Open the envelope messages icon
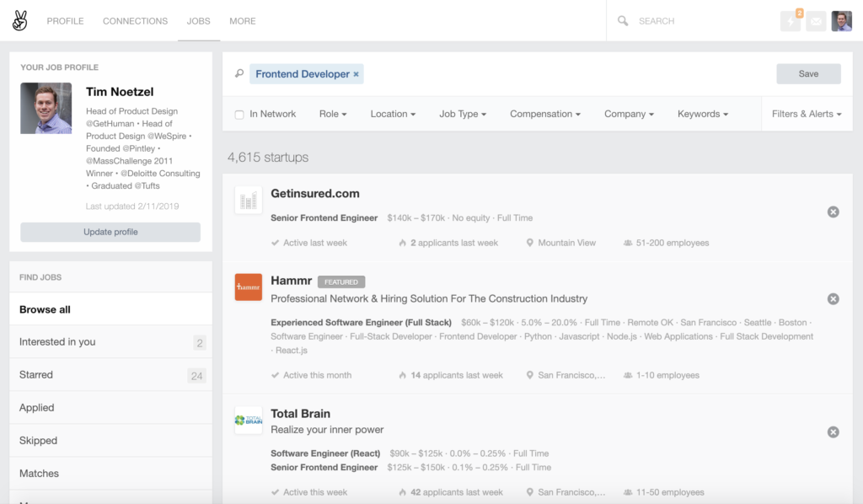 click(x=816, y=21)
